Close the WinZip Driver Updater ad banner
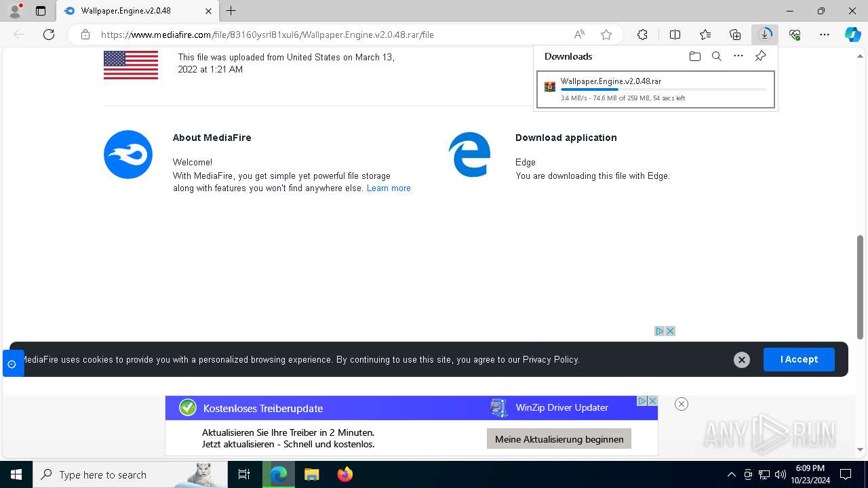Viewport: 868px width, 488px height. [682, 404]
